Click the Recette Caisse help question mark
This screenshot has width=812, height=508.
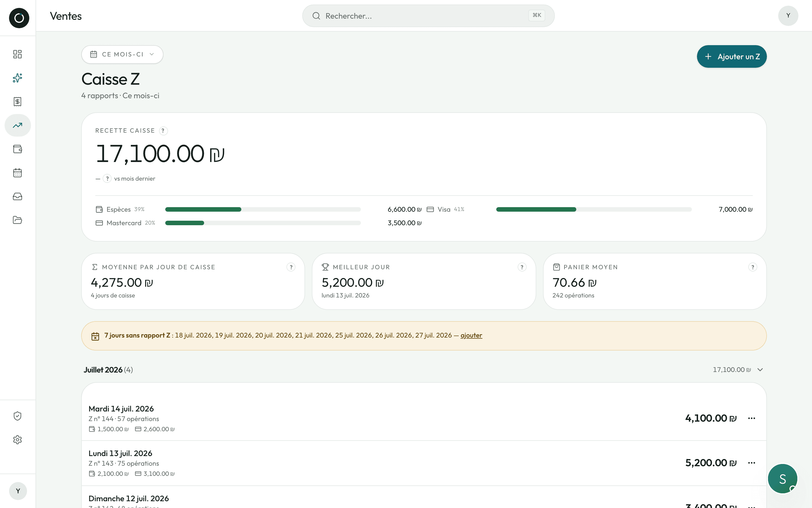coord(163,131)
